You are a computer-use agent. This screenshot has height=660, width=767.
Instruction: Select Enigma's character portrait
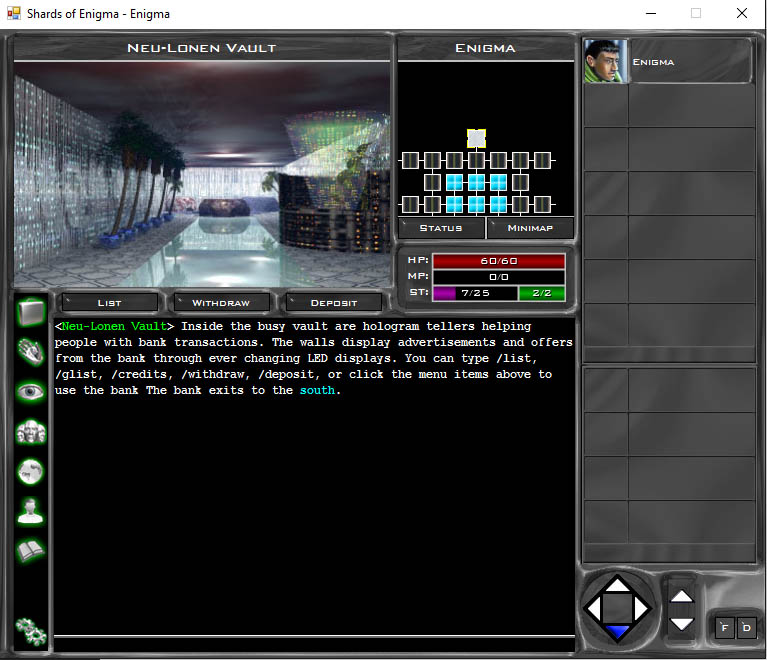click(x=605, y=62)
